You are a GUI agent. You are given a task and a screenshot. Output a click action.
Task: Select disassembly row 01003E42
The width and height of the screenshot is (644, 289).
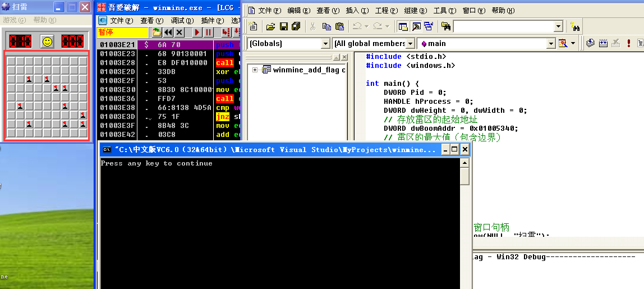click(x=169, y=135)
